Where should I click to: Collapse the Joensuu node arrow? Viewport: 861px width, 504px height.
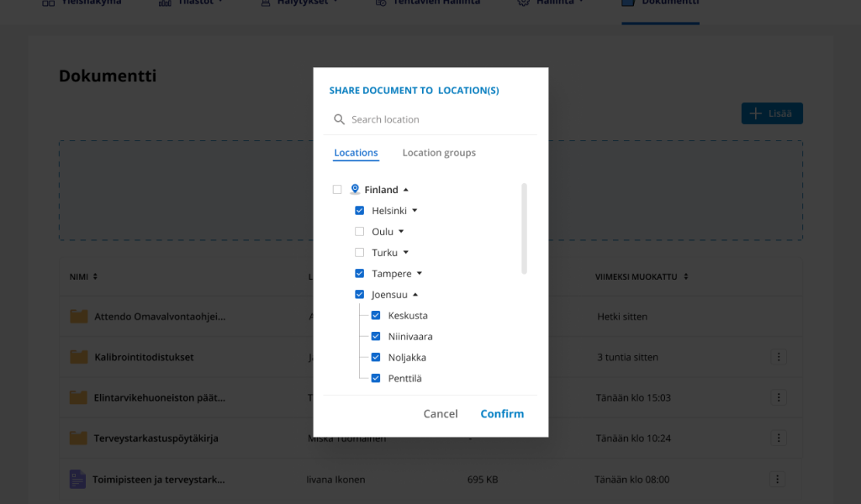[x=415, y=295]
